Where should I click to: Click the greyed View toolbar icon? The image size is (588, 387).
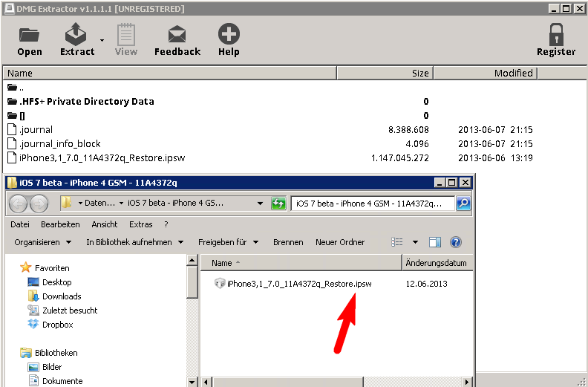click(126, 34)
